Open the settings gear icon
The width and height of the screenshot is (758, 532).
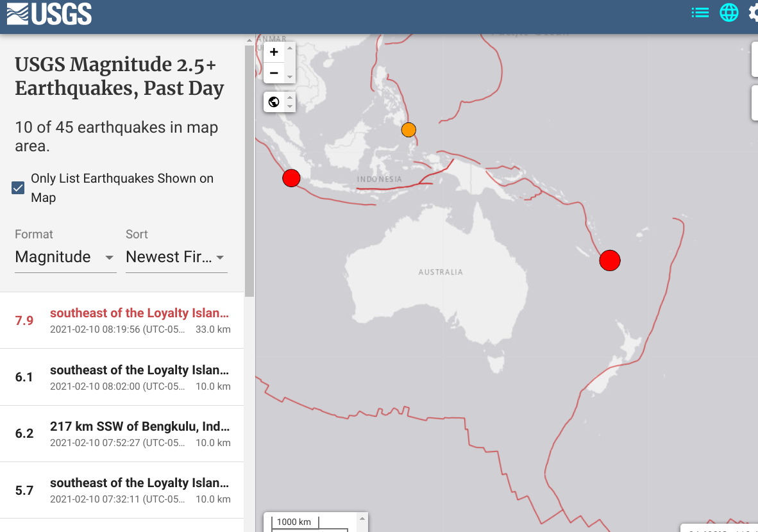(x=753, y=13)
